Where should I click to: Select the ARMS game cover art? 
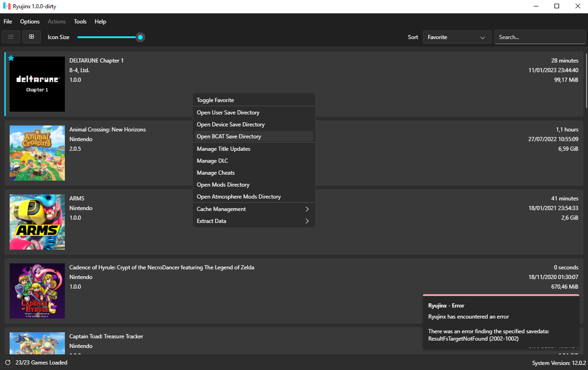pyautogui.click(x=37, y=222)
